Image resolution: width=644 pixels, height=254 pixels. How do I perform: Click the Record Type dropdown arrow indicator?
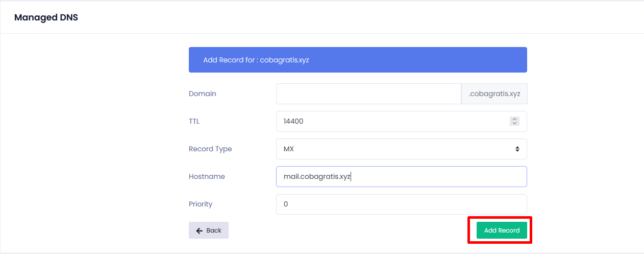517,149
